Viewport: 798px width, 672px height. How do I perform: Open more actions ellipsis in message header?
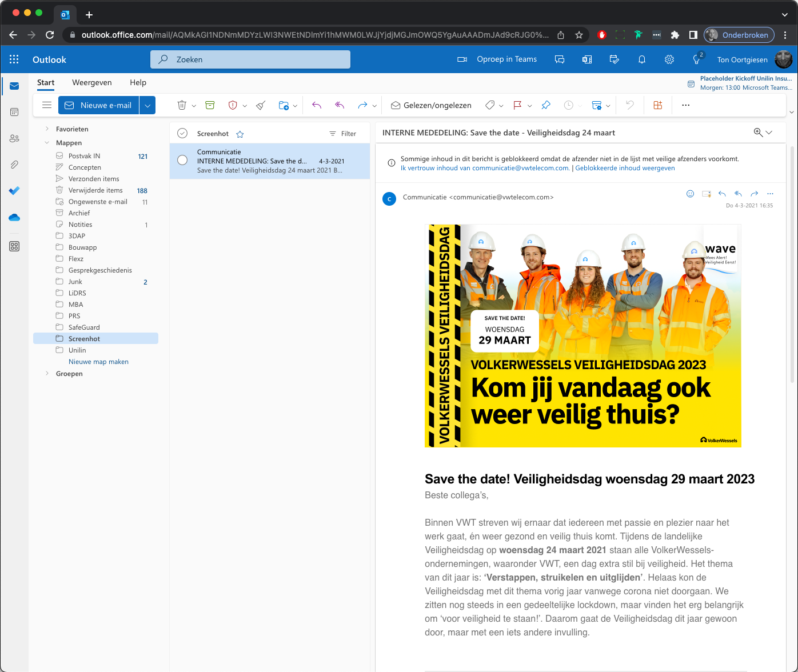coord(770,194)
